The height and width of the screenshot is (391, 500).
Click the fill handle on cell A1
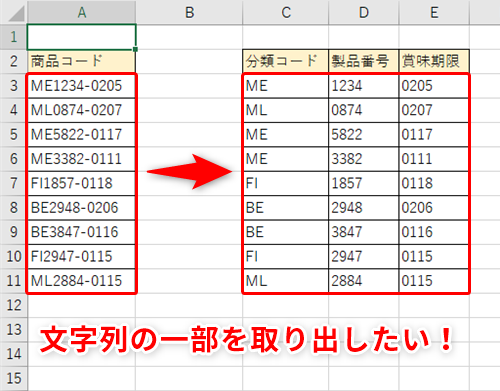[x=135, y=49]
